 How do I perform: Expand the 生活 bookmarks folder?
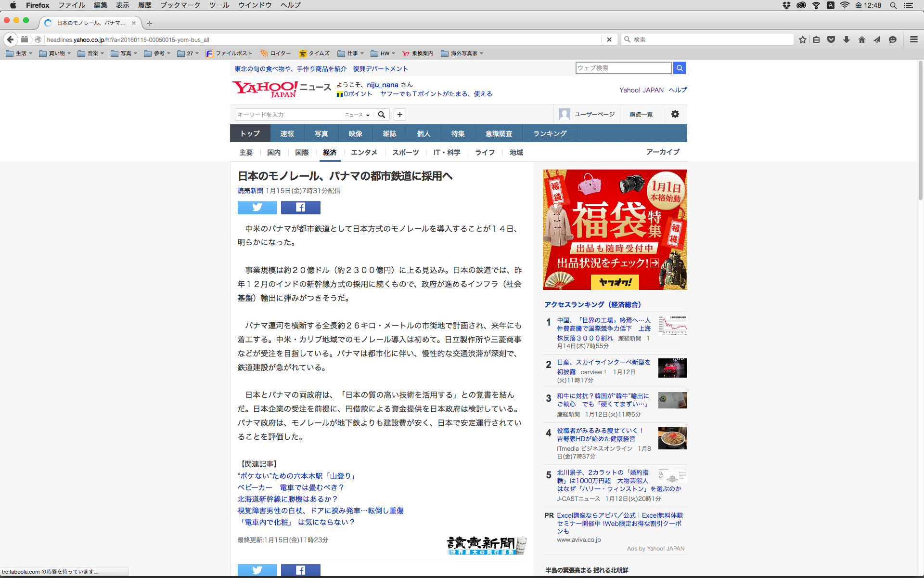(19, 53)
